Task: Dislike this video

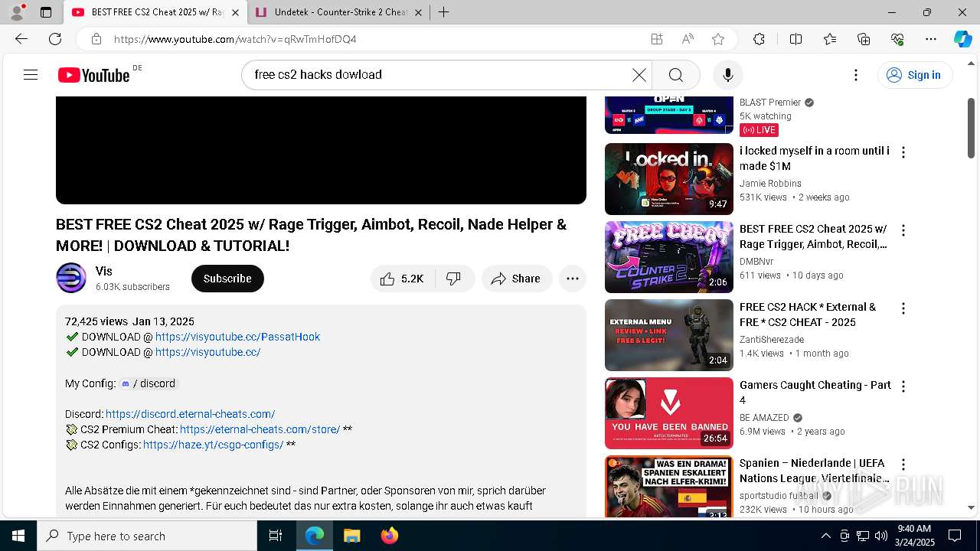Action: [455, 279]
